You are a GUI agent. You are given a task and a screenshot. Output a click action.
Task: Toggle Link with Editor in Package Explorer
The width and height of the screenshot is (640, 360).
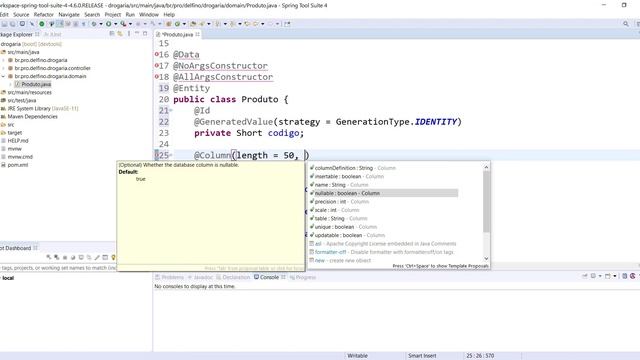coord(120,34)
